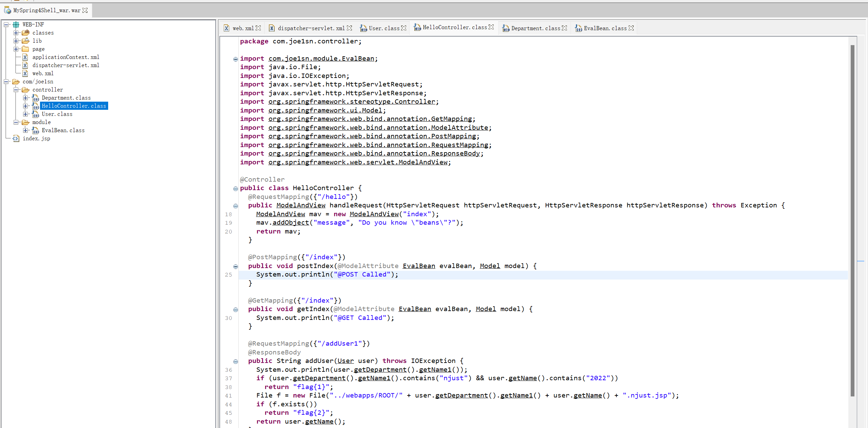Open the GetMapping import link
The height and width of the screenshot is (428, 868).
pyautogui.click(x=370, y=119)
